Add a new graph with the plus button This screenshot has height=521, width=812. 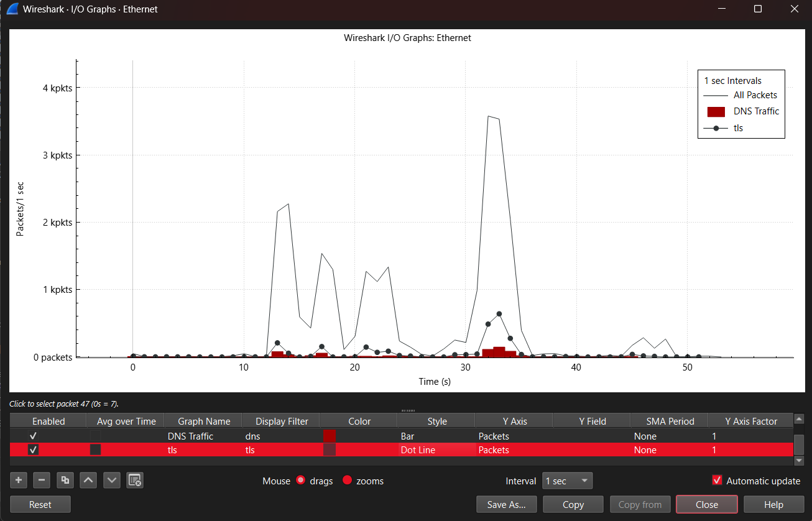[19, 481]
